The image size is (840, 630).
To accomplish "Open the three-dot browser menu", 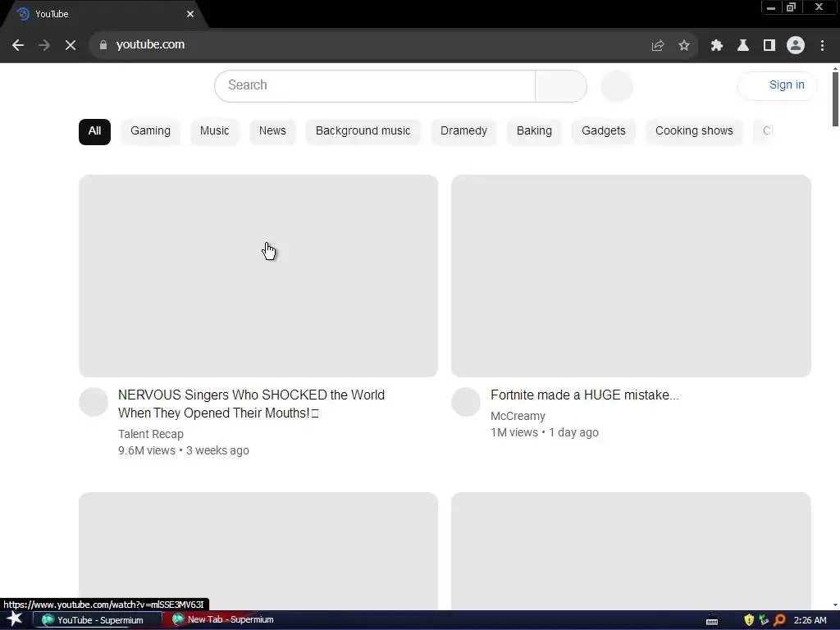I will 822,46.
